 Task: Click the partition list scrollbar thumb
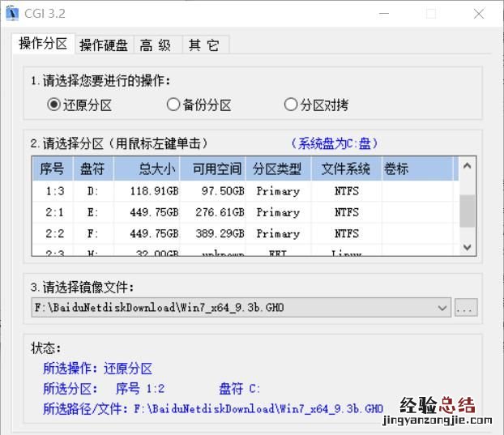pos(467,211)
